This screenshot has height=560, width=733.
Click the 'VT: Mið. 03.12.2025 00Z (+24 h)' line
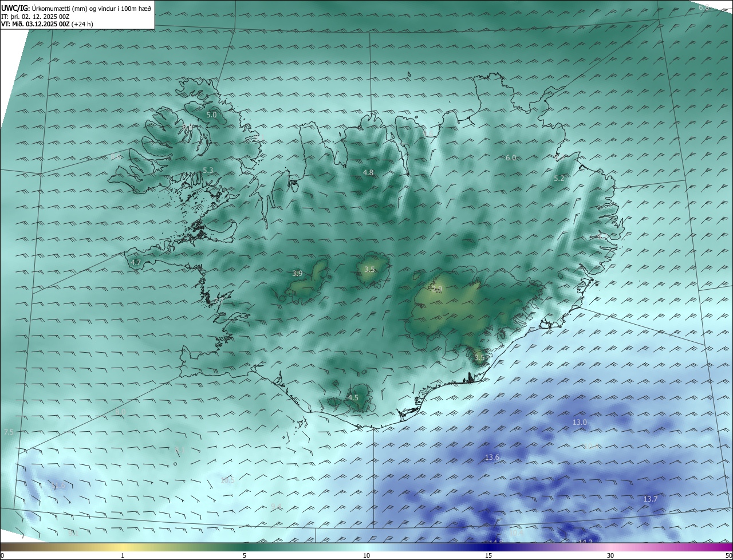(48, 24)
